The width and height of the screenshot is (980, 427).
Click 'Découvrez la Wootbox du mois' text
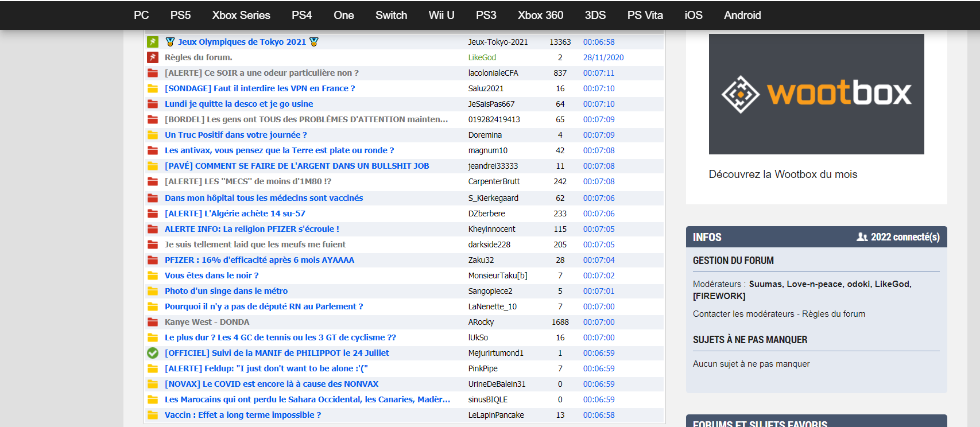point(783,174)
